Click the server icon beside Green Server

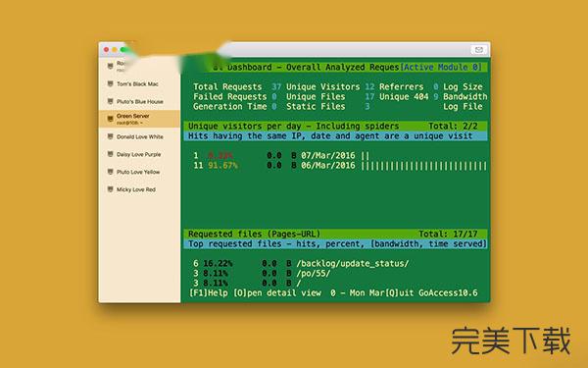(110, 119)
